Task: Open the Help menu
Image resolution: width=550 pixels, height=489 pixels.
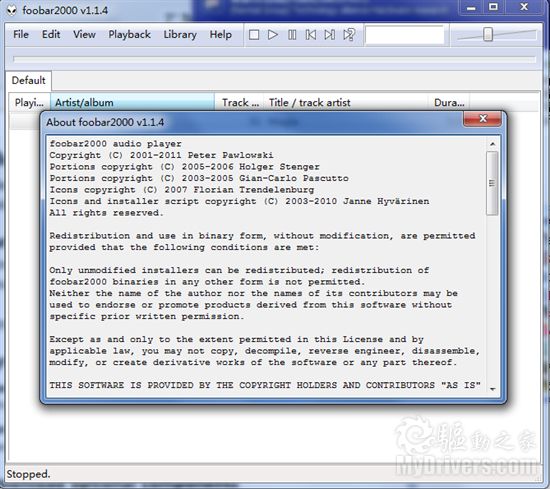Action: tap(221, 34)
